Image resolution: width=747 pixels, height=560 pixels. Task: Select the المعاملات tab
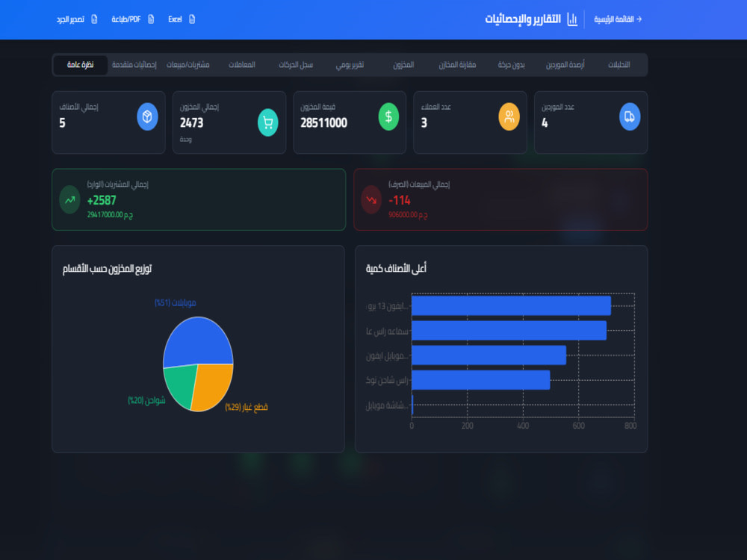[x=241, y=65]
